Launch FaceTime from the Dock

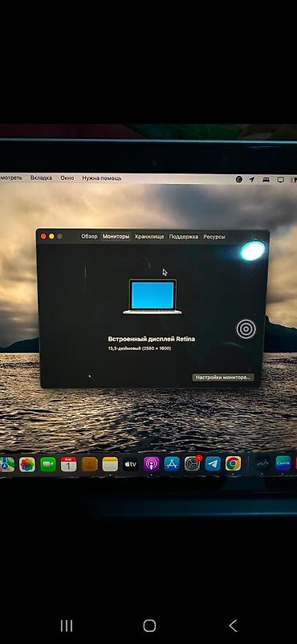pyautogui.click(x=48, y=464)
